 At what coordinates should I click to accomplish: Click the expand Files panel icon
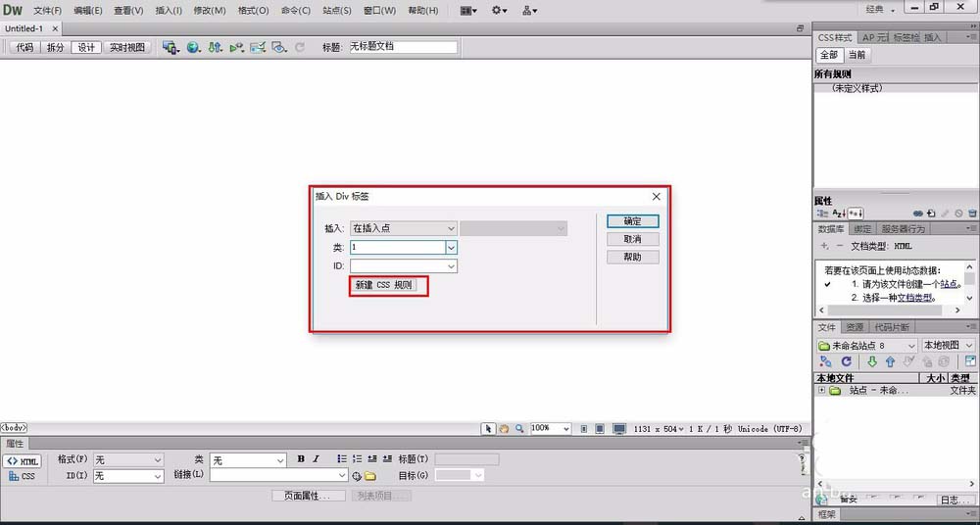pos(970,361)
